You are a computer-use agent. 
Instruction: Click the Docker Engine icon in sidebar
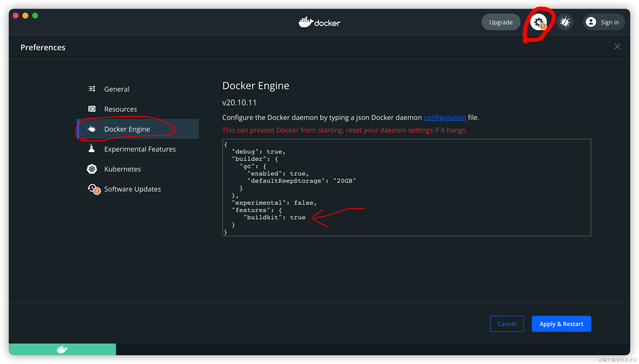pos(92,129)
